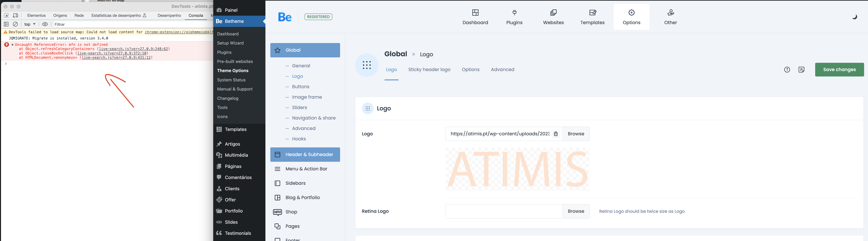Image resolution: width=868 pixels, height=241 pixels.
Task: Show console sidebar icon in DevTools
Action: pos(6,24)
